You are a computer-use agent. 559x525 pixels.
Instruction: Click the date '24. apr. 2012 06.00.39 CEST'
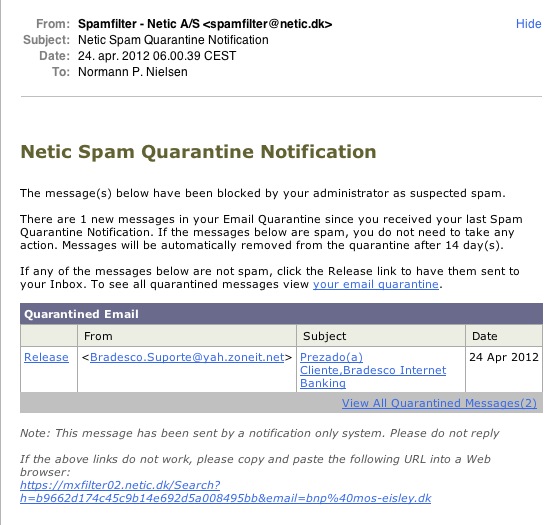[x=157, y=56]
